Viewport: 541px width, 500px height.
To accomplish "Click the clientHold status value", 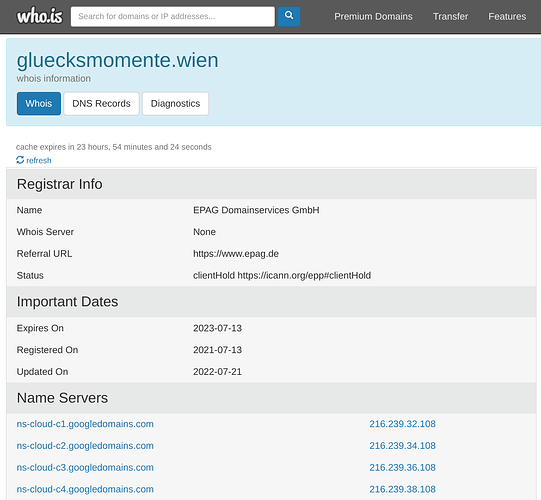I will (282, 275).
